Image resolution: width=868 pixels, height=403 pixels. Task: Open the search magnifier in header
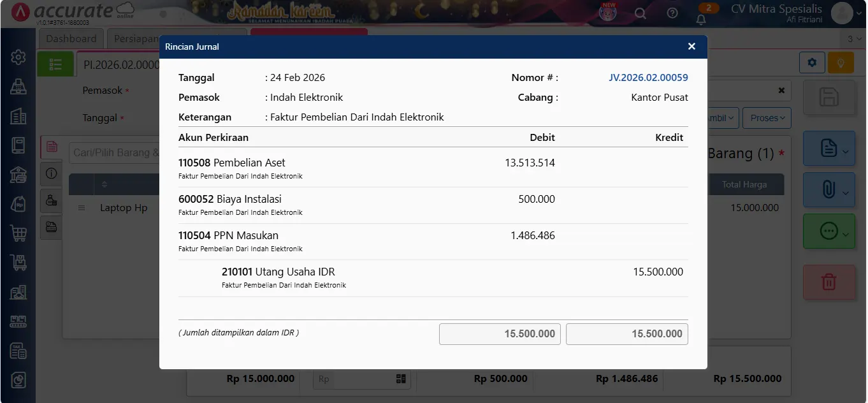[x=640, y=13]
